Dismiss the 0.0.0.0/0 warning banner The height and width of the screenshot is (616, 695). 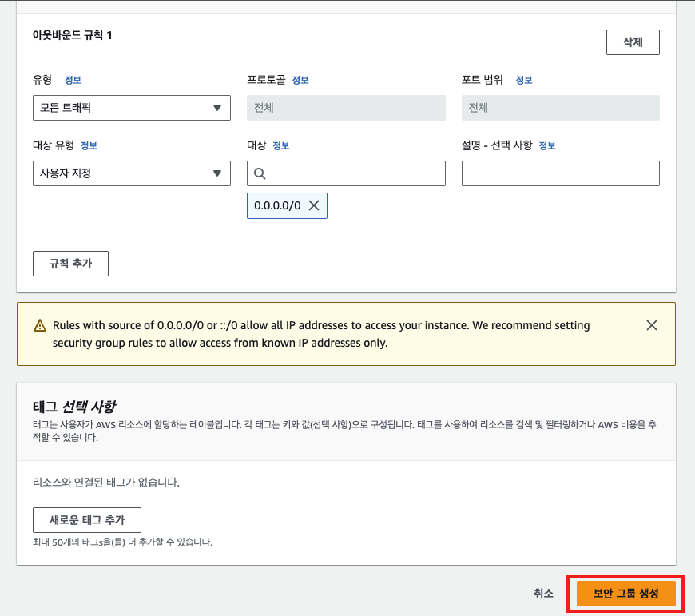pos(652,325)
